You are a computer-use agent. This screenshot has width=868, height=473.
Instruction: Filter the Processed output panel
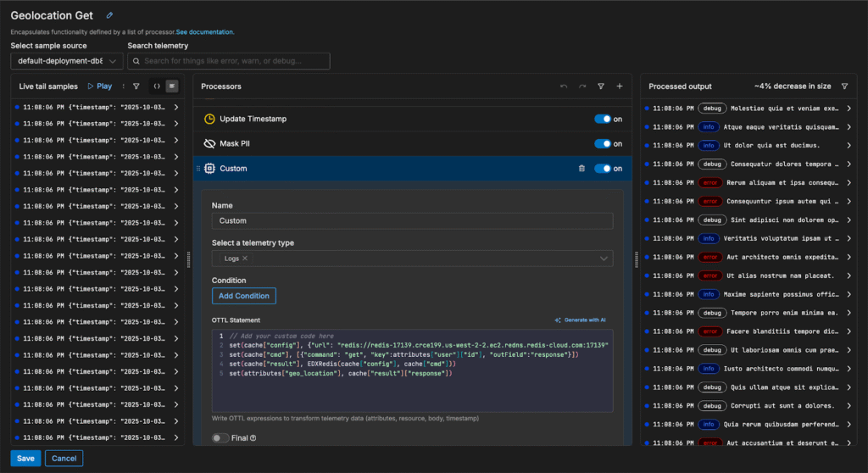point(844,86)
